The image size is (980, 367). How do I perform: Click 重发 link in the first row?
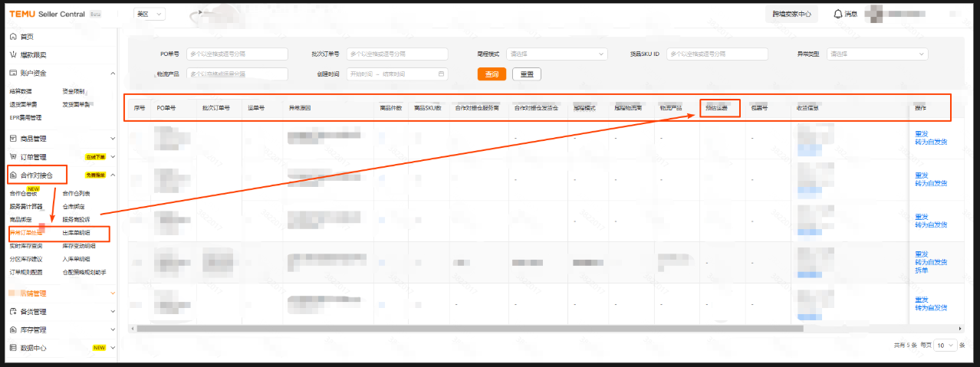[x=921, y=133]
